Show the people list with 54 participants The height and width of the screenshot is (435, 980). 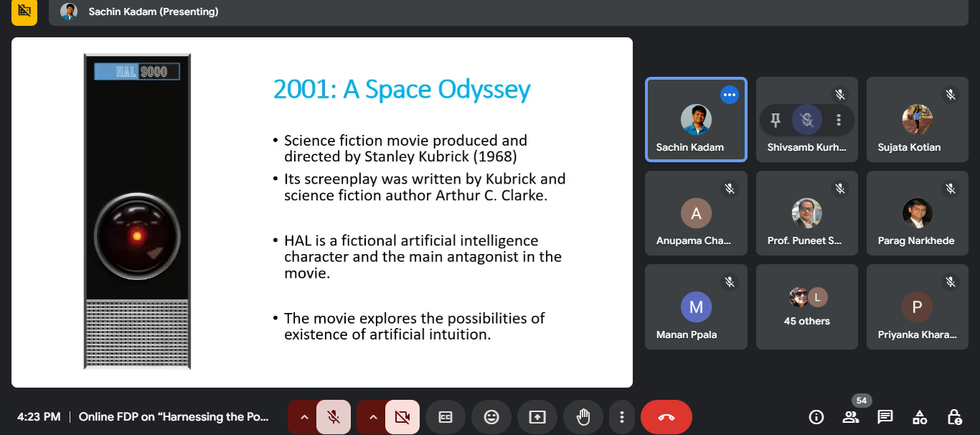tap(851, 417)
